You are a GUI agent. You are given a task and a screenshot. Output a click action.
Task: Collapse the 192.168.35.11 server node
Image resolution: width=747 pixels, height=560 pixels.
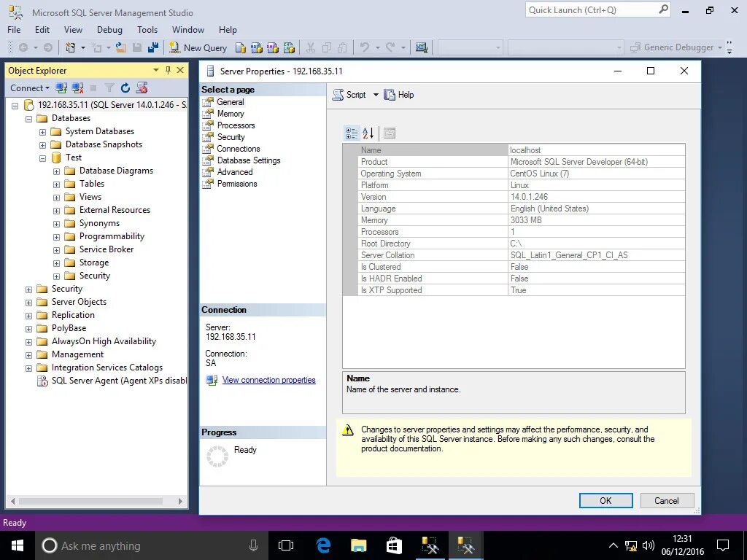[15, 106]
